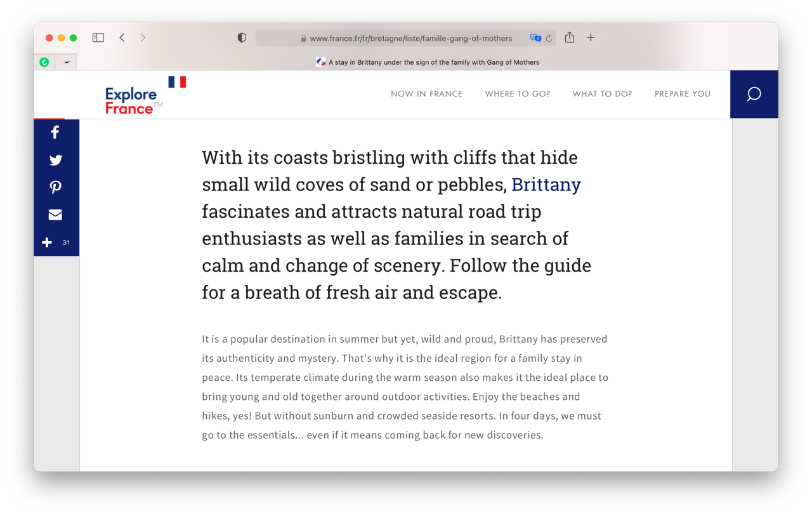Pin this page on Pinterest
The image size is (812, 516).
[x=55, y=187]
